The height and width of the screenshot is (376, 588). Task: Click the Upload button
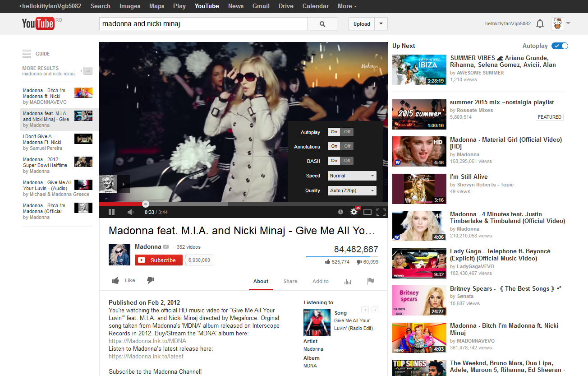362,24
